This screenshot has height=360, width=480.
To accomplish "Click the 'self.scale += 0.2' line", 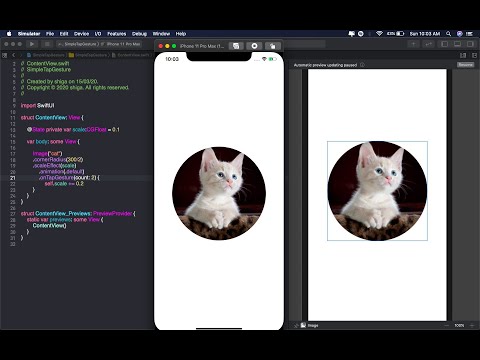I will click(x=64, y=184).
